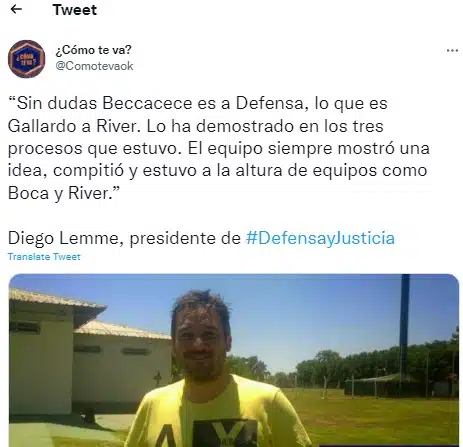Open the @Comotevaok handle link
Viewport: 463px width, 447px height.
(94, 66)
